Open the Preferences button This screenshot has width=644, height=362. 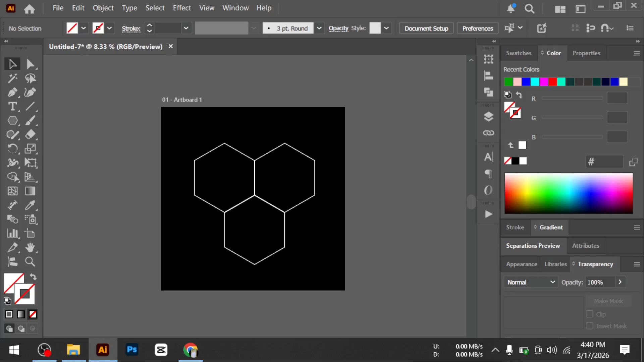(478, 28)
